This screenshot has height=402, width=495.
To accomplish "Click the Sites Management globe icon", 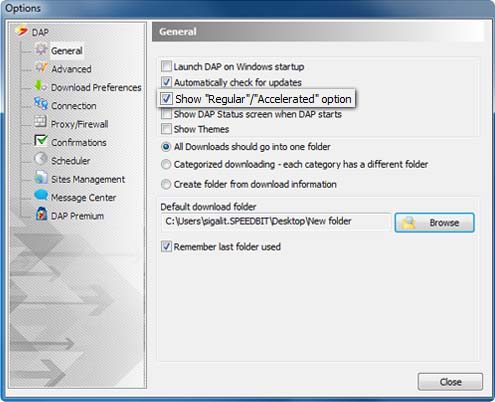I will click(x=41, y=177).
